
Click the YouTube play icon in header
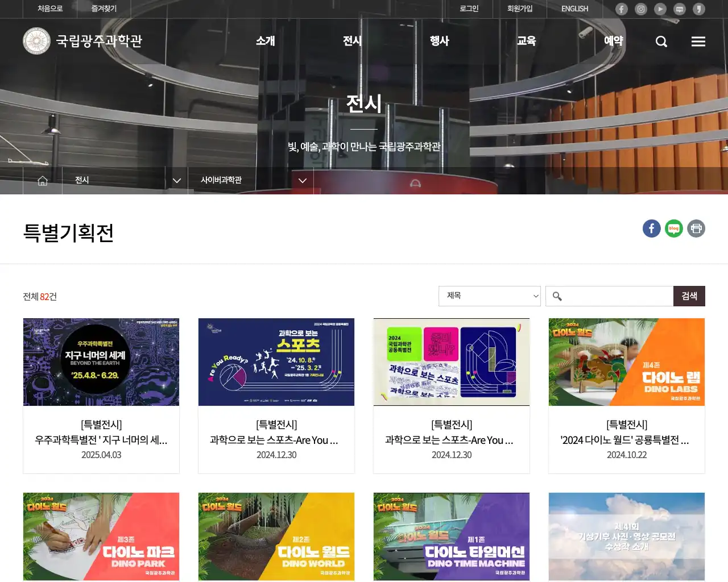click(x=660, y=9)
